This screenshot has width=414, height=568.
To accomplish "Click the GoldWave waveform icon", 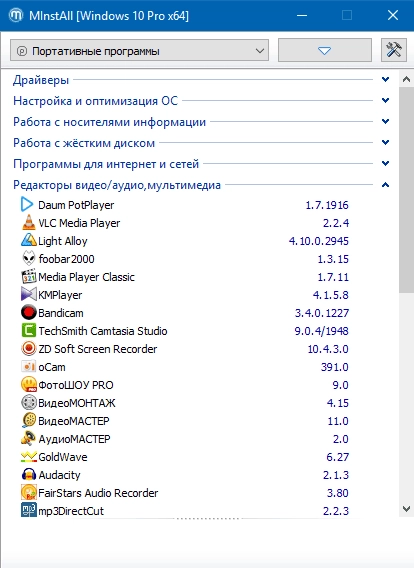I will pos(29,457).
